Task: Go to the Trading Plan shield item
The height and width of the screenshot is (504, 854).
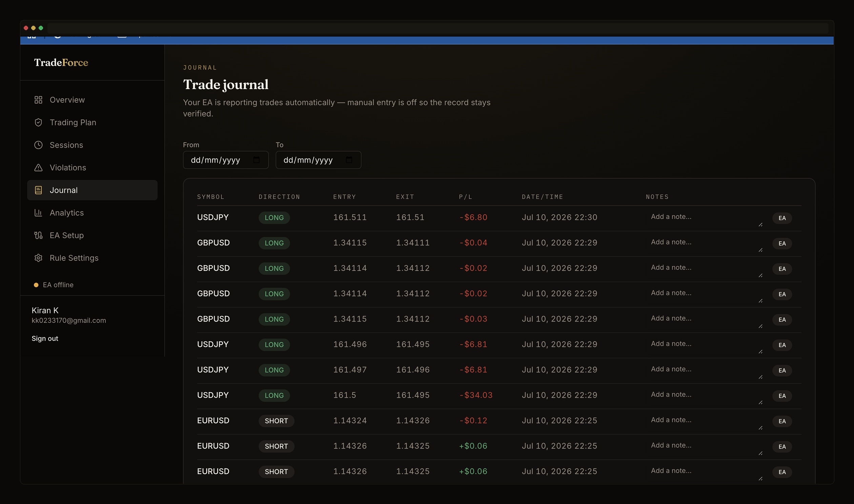Action: 92,122
